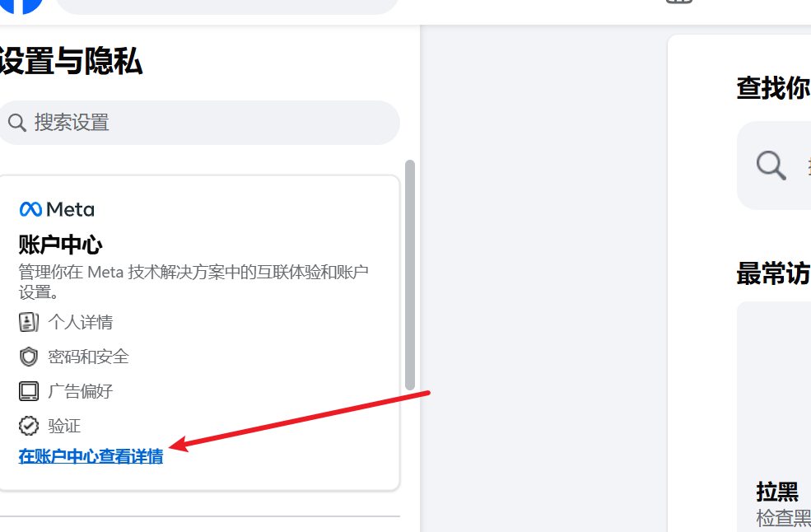Viewport: 811px width, 532px height.
Task: Click the Facebook logo in the header
Action: click(x=21, y=5)
